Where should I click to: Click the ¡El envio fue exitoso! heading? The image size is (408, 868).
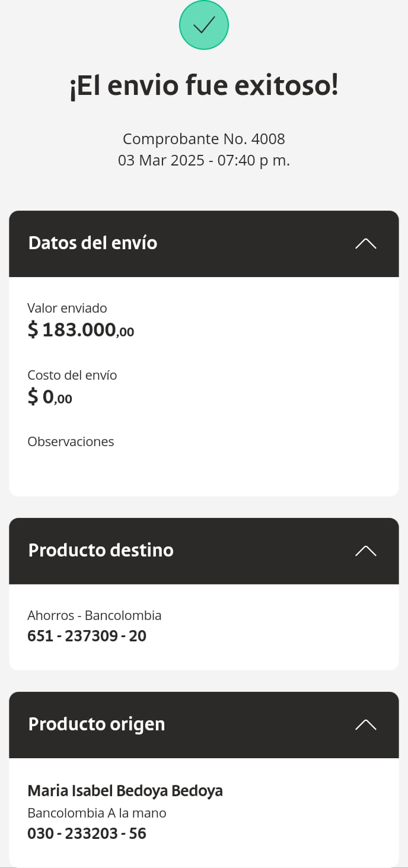click(x=204, y=87)
